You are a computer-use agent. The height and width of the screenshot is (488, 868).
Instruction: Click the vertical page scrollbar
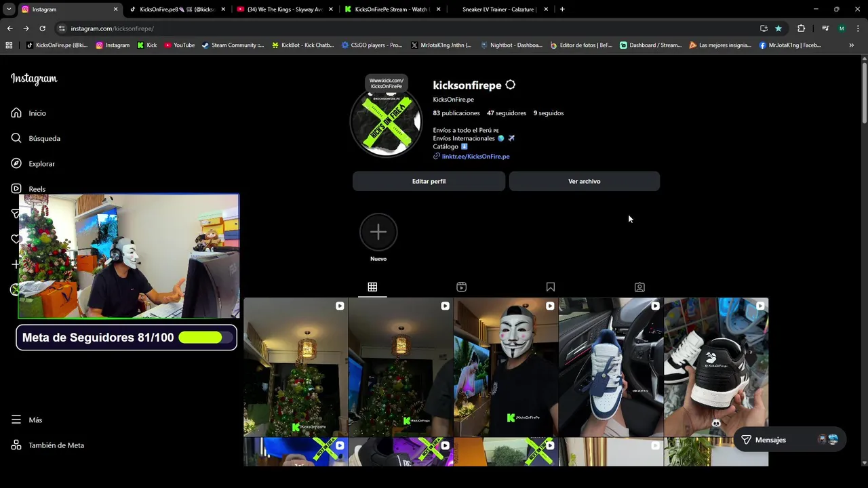[x=864, y=92]
